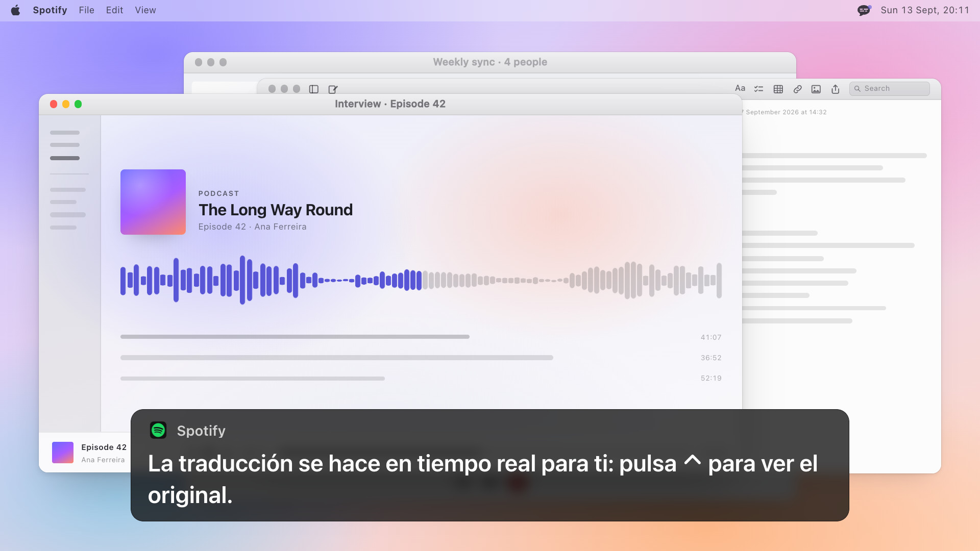The image size is (980, 551).
Task: Select the episode row with duration 41:07
Action: pos(421,337)
